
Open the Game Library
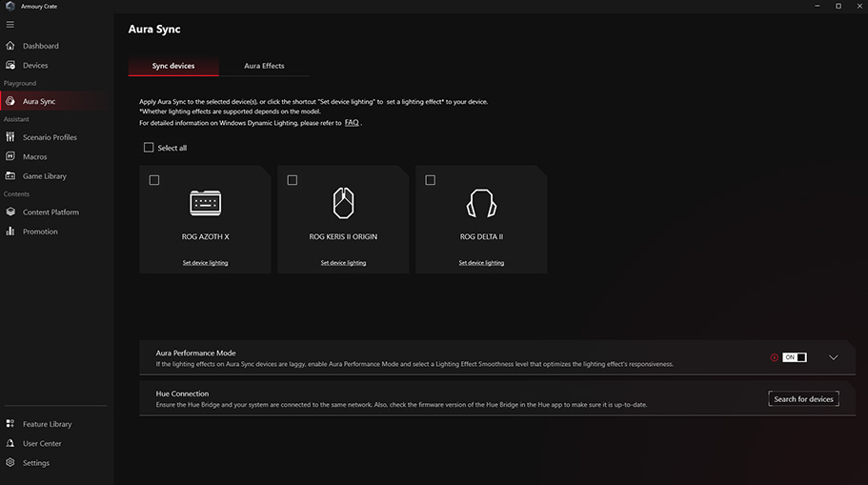(x=44, y=176)
